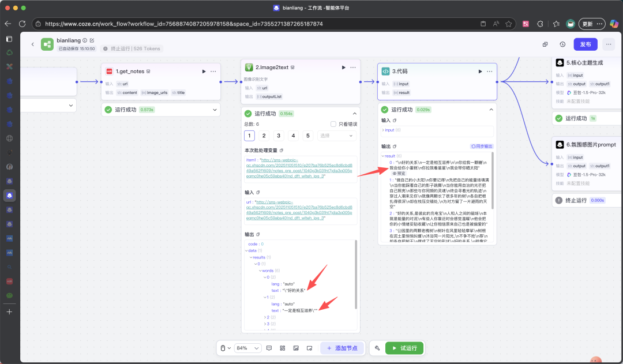Click the 代码 output panel scrollbar

pyautogui.click(x=492, y=181)
